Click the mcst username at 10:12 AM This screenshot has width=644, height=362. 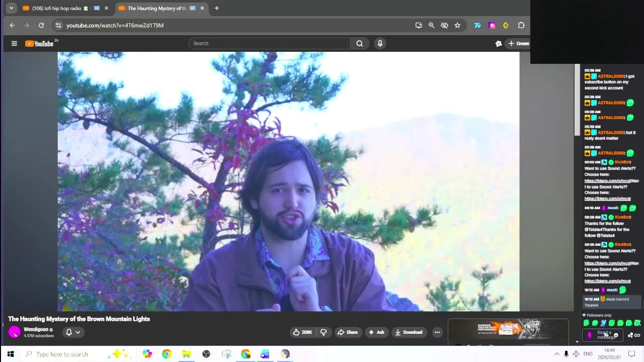pos(612,290)
